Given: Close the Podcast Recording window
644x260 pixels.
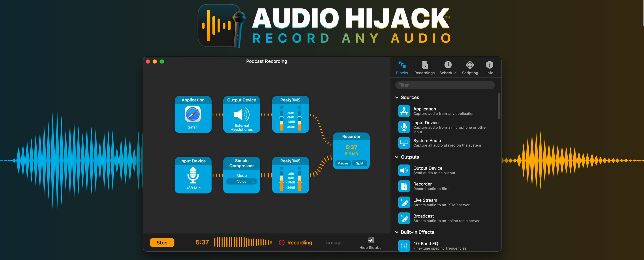Looking at the screenshot, I should pyautogui.click(x=148, y=61).
